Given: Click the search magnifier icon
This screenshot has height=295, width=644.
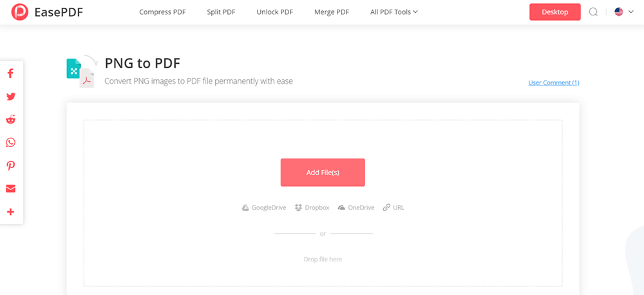Looking at the screenshot, I should click(593, 12).
